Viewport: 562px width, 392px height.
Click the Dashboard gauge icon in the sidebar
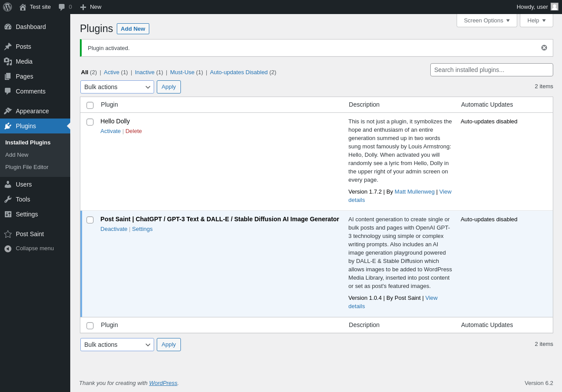8,27
